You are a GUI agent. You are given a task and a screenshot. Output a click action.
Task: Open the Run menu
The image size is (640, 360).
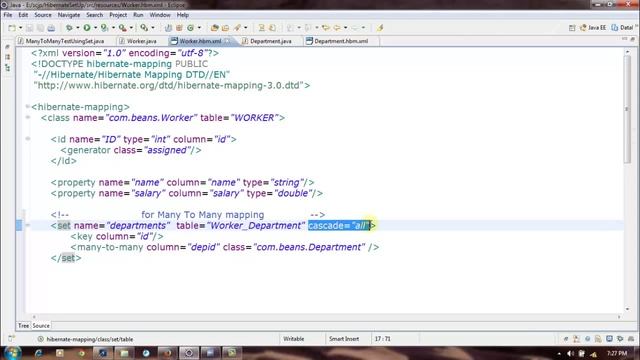click(138, 15)
